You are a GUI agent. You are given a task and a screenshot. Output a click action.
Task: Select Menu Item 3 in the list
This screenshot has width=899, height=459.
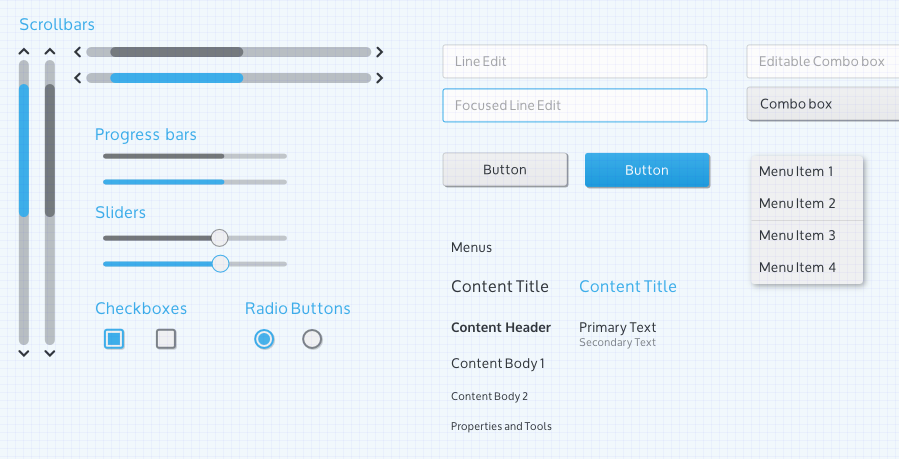coord(797,236)
